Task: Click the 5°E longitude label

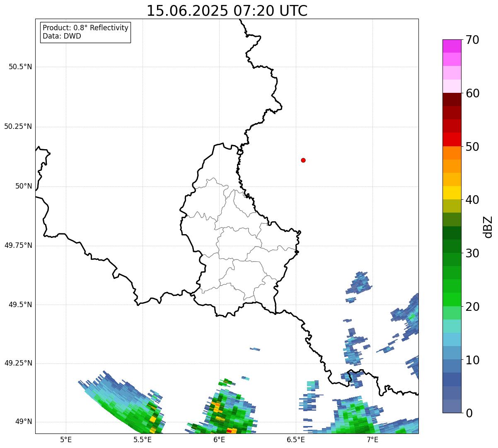Action: pyautogui.click(x=66, y=439)
